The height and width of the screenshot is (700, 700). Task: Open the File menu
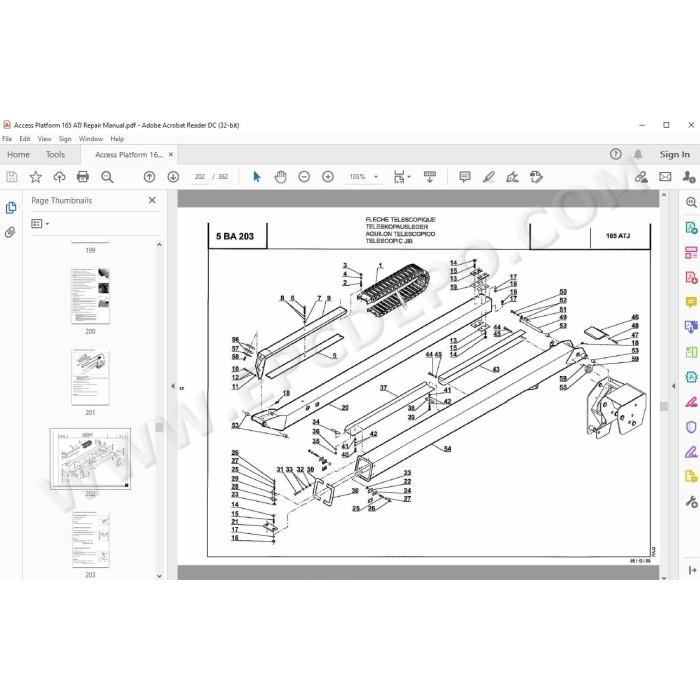click(x=7, y=139)
